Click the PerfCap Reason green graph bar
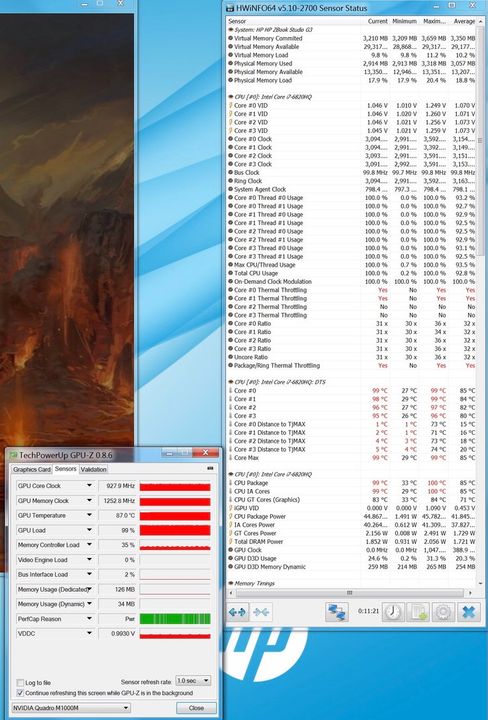 point(175,619)
